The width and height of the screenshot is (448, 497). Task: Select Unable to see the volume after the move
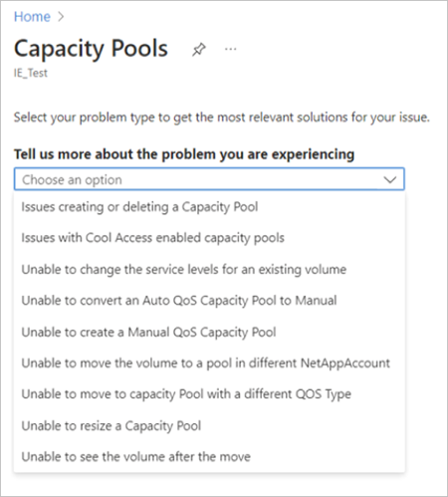pyautogui.click(x=209, y=457)
